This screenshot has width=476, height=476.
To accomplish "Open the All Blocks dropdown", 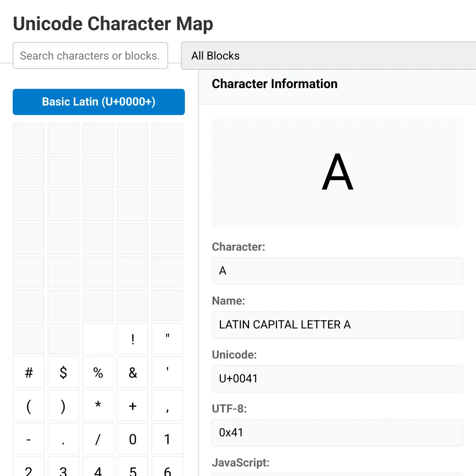I will coord(328,56).
